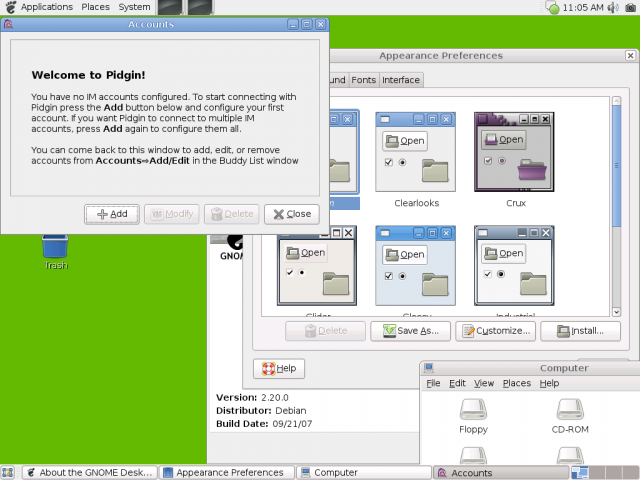
Task: Click the Pidgin icon in Accounts title bar
Action: [8, 24]
